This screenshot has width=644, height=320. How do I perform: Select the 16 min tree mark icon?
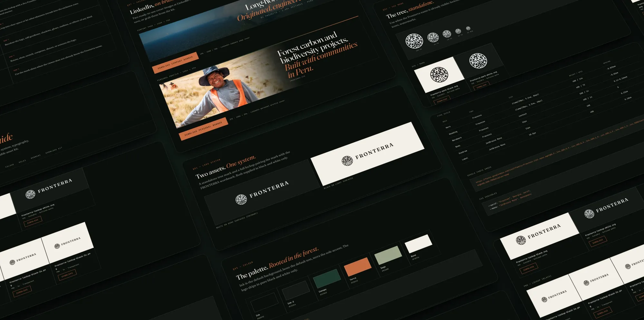click(x=468, y=28)
